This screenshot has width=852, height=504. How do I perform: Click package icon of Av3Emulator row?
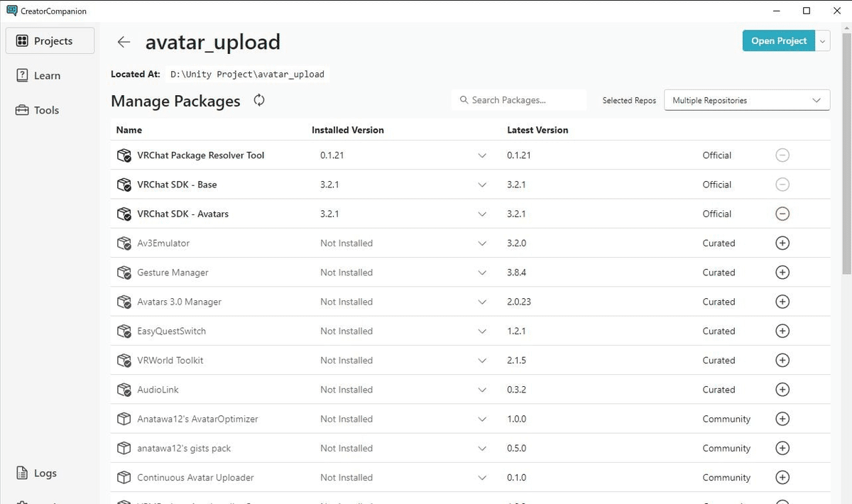click(x=124, y=243)
